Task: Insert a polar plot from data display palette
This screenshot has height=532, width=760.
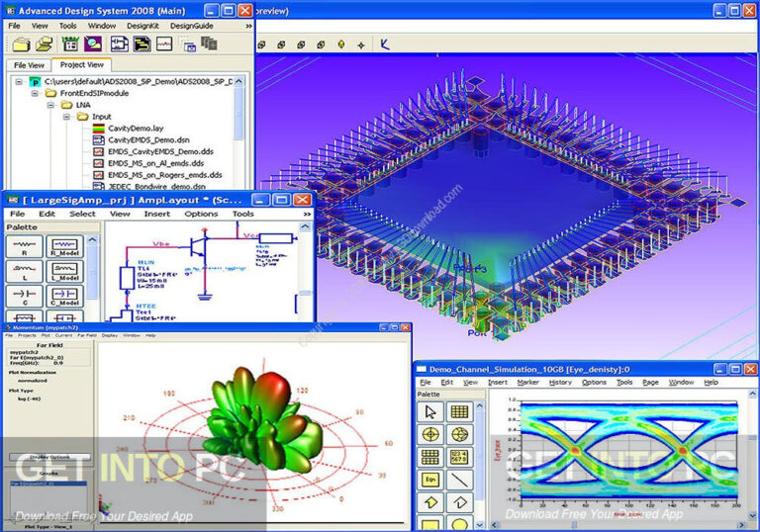Action: [x=430, y=435]
